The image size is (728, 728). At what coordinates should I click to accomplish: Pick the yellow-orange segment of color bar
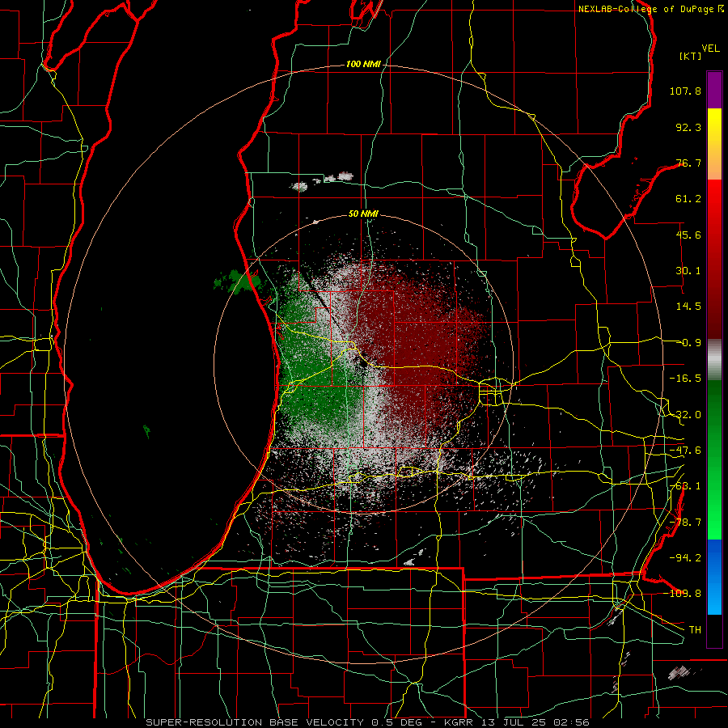point(714,144)
